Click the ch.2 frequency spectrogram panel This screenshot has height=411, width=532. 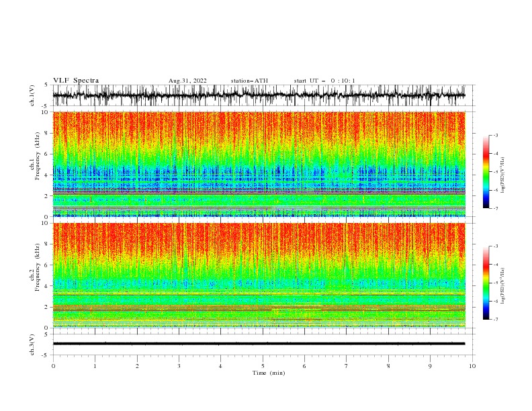point(259,275)
